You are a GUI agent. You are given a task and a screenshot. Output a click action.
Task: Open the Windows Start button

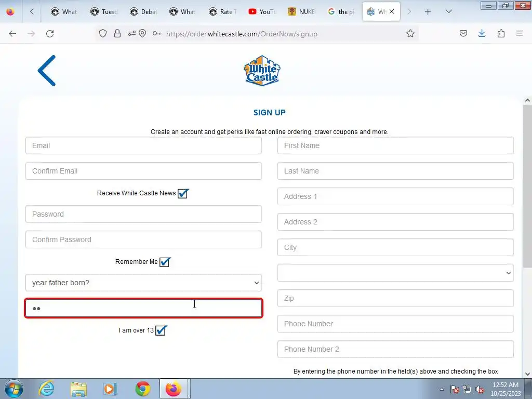pos(14,389)
